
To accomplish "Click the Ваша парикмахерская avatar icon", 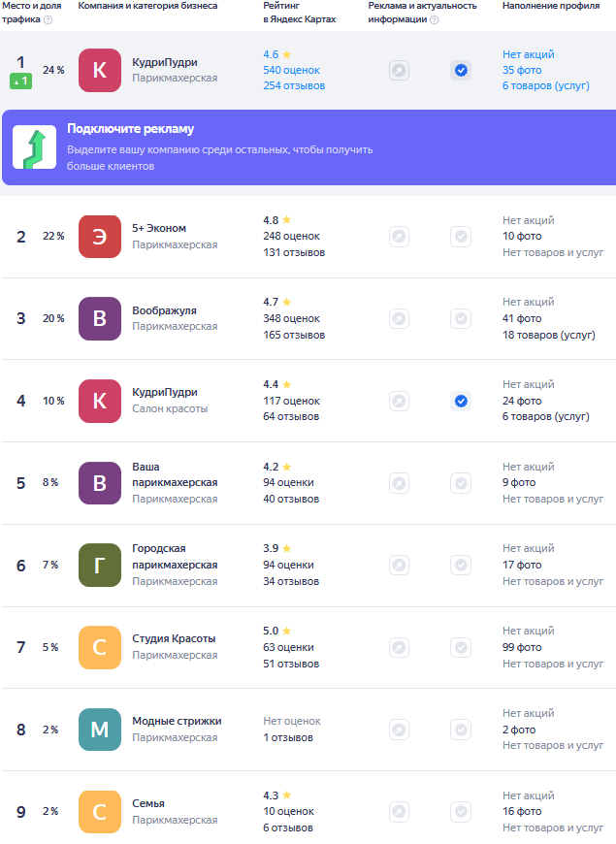I will coord(100,483).
